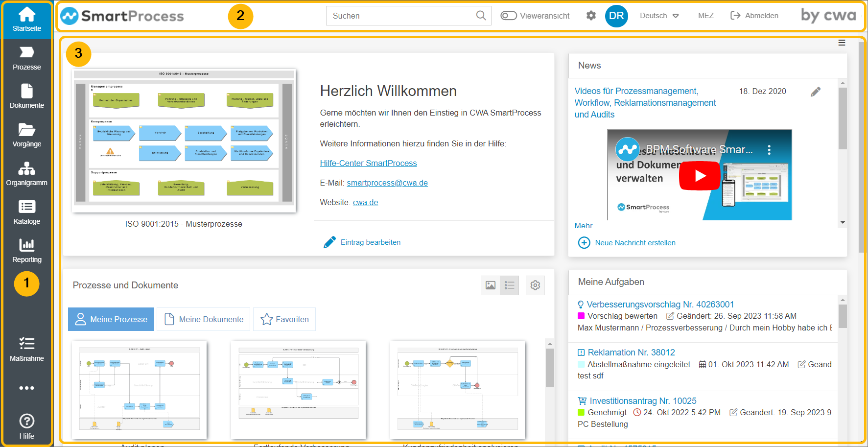Open the Dokumente section

point(26,96)
